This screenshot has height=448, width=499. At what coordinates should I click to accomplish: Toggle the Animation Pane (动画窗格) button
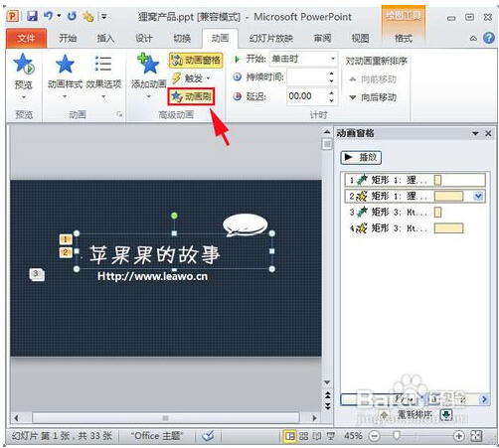(x=196, y=61)
